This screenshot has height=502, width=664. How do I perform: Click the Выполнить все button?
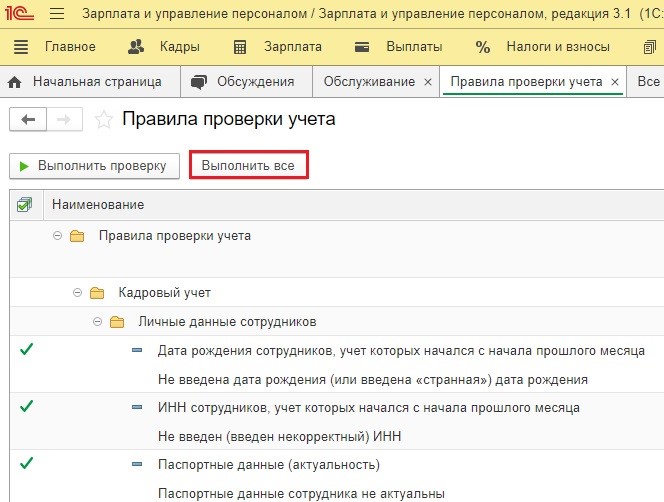249,165
